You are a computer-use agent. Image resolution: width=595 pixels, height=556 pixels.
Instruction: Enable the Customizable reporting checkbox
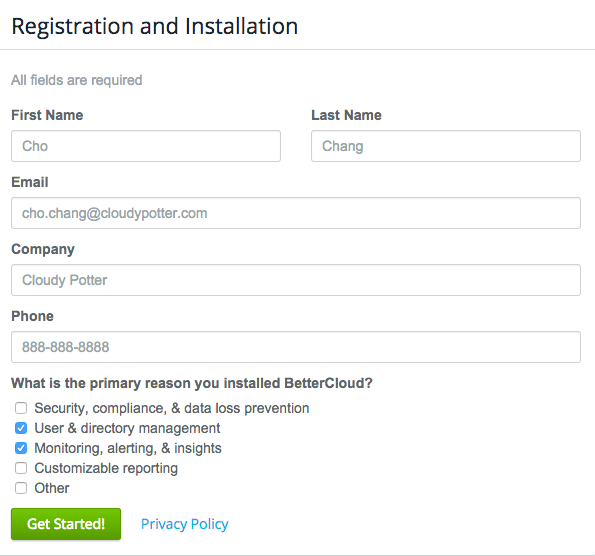(x=21, y=468)
